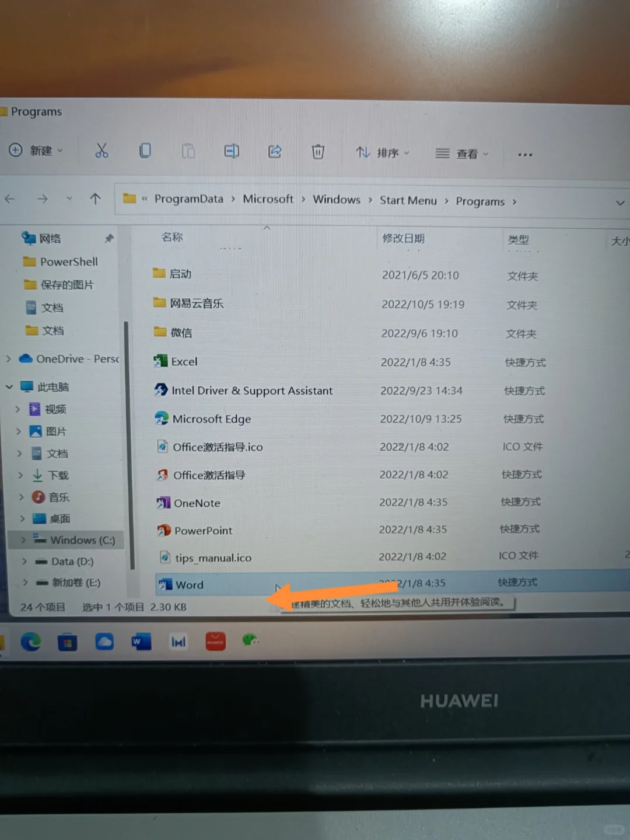Navigate to Start Menu in the breadcrumb
Viewport: 630px width, 840px height.
(x=408, y=200)
